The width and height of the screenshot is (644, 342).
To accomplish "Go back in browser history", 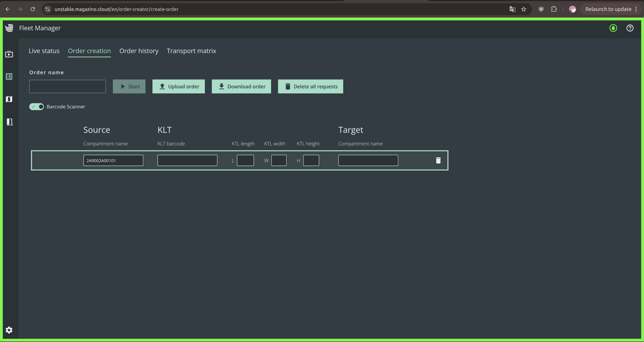I will coord(8,9).
